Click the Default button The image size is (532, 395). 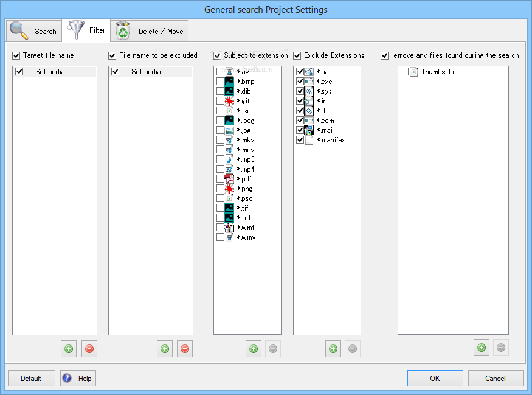31,379
